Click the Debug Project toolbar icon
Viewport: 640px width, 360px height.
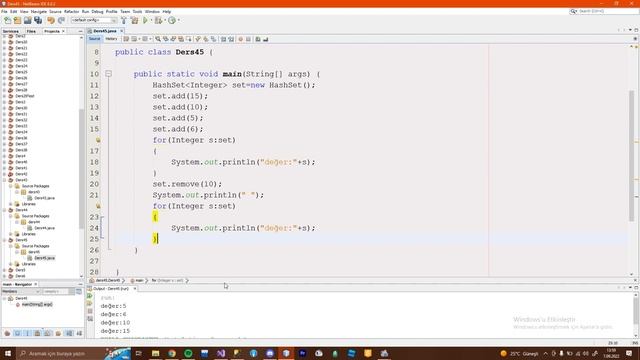[158, 20]
